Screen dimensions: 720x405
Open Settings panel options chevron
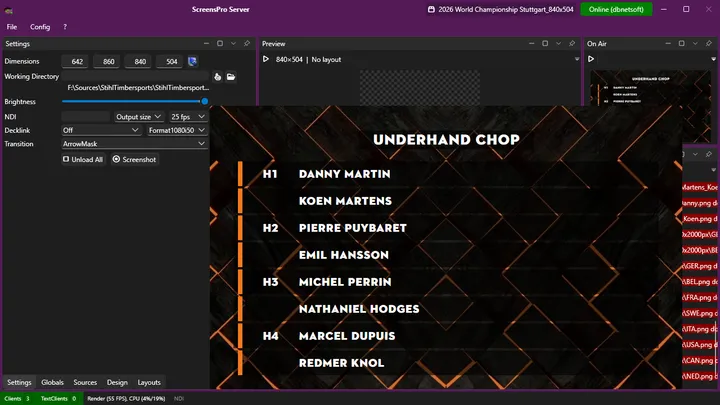tap(233, 44)
